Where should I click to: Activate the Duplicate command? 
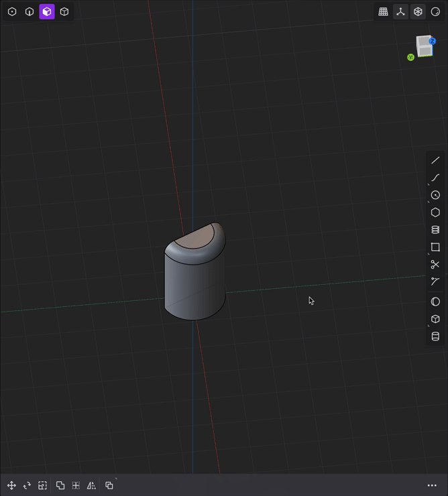tap(109, 485)
